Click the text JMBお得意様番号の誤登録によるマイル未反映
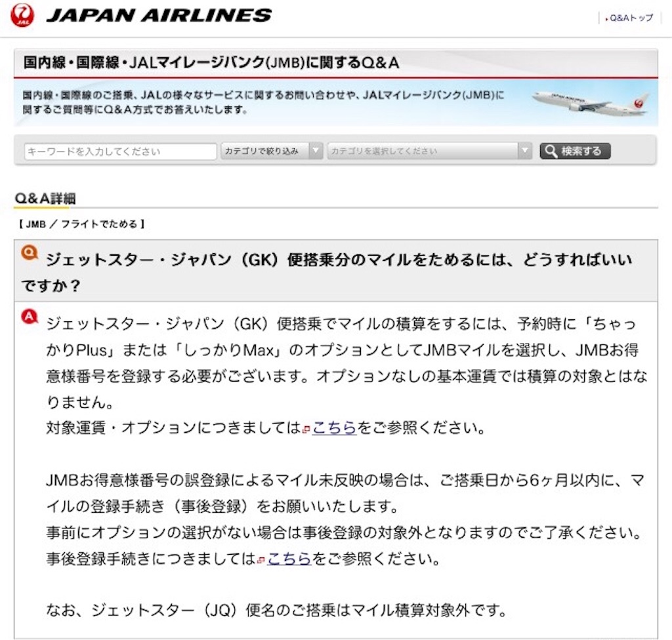The width and height of the screenshot is (672, 640). point(345,493)
